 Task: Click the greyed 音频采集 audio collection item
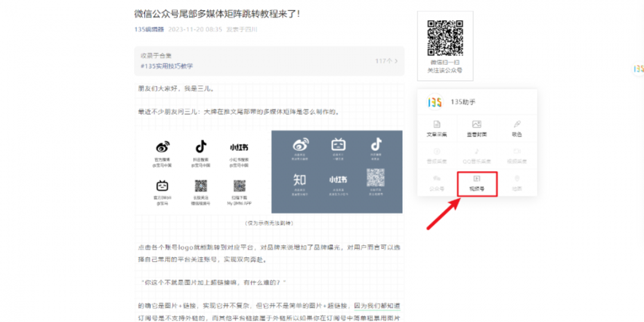point(436,156)
